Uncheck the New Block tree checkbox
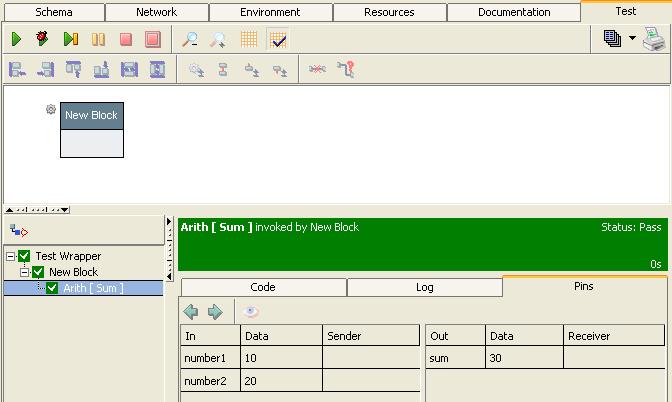Viewport: 672px width, 402px height. click(39, 272)
